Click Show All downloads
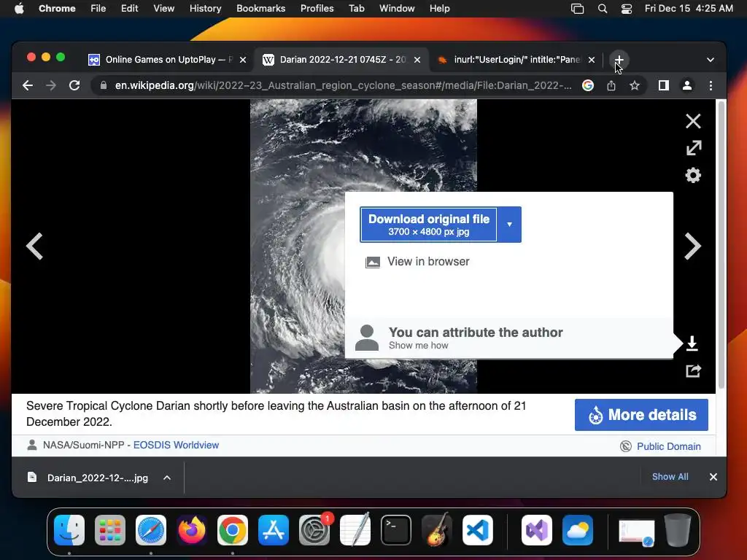The height and width of the screenshot is (560, 747). click(x=670, y=477)
